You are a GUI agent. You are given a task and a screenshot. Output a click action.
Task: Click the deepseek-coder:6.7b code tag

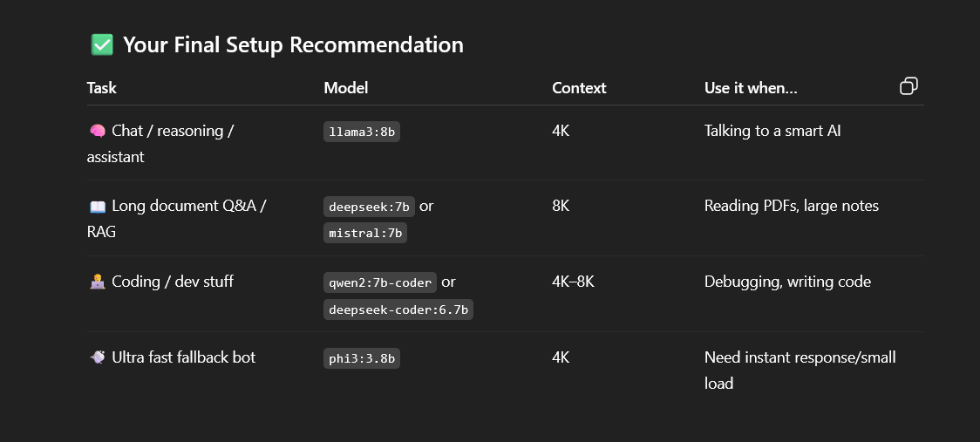[x=398, y=309]
